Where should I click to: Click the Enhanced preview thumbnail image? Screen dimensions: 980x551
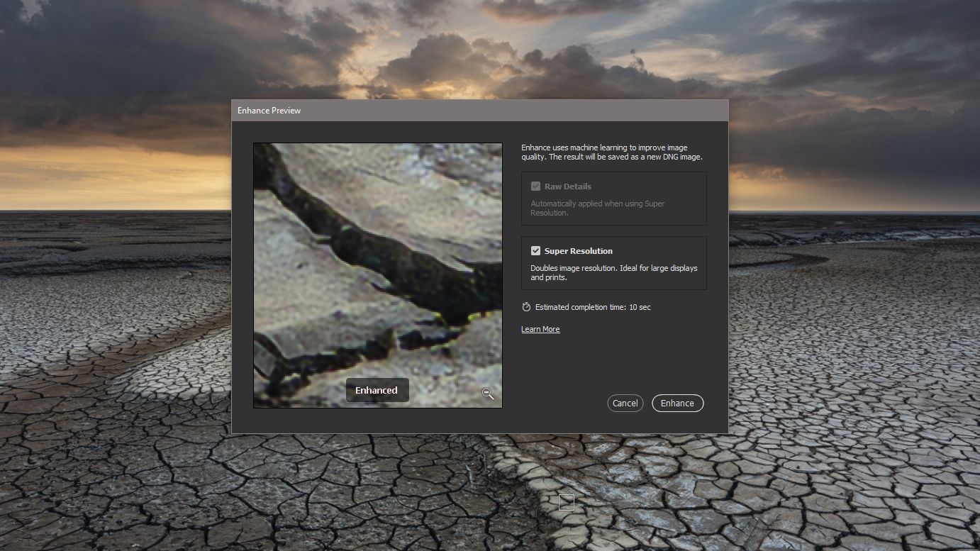(377, 275)
